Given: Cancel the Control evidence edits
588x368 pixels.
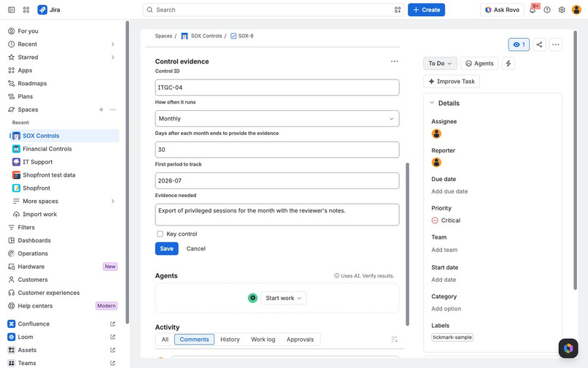Looking at the screenshot, I should (196, 248).
